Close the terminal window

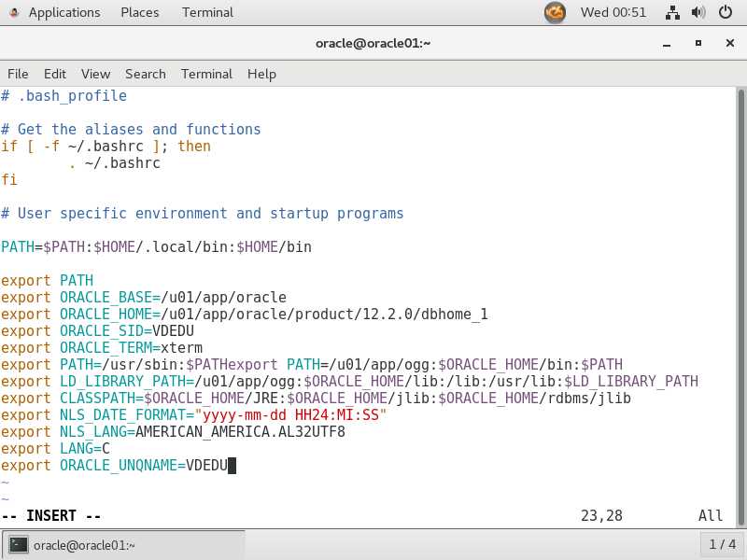(x=729, y=43)
